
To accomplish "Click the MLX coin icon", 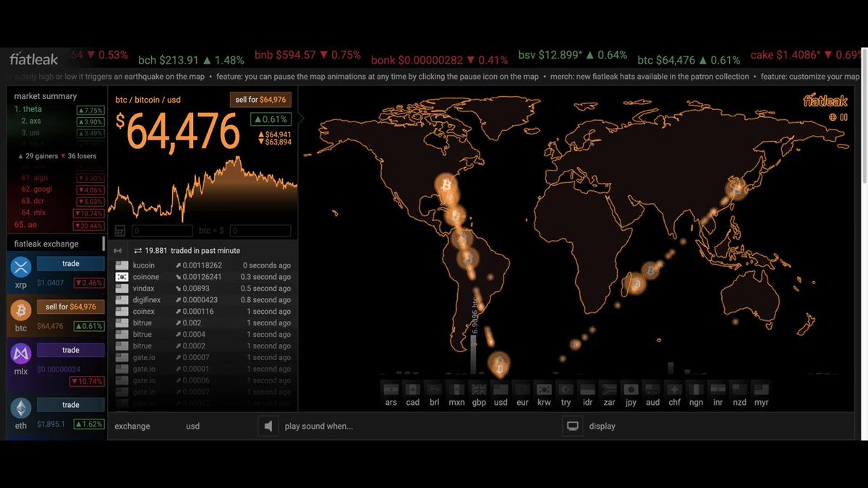I will (x=20, y=354).
